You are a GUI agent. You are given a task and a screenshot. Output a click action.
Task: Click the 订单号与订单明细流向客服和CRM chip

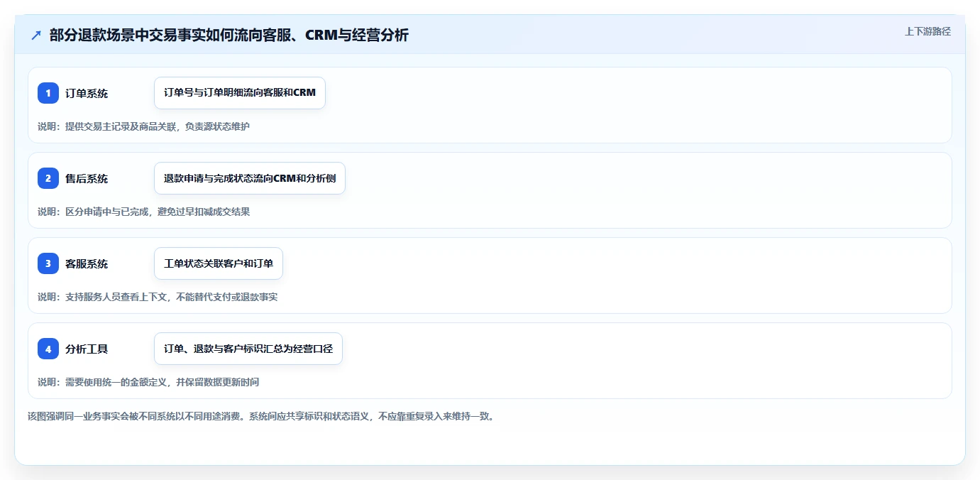[240, 93]
